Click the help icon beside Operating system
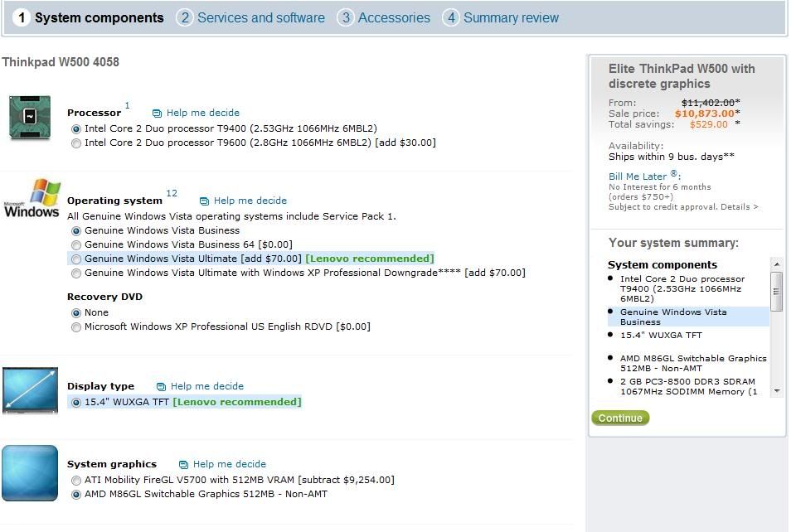This screenshot has width=796, height=532. coord(204,201)
